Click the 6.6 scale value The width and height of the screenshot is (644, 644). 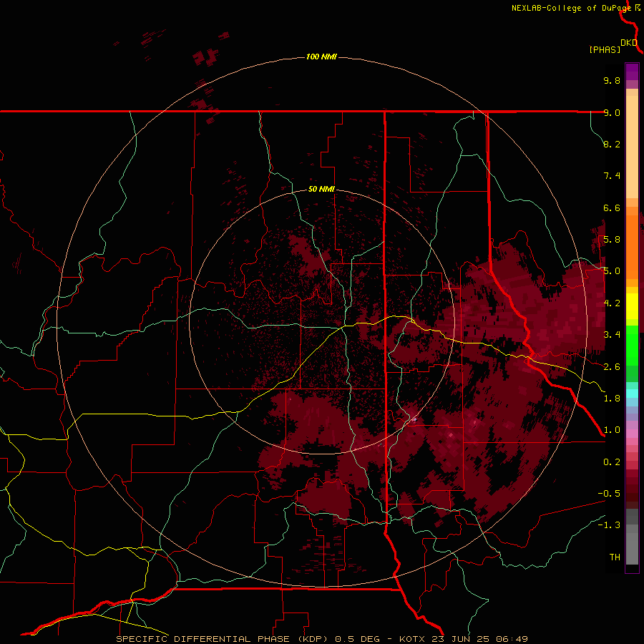point(612,208)
